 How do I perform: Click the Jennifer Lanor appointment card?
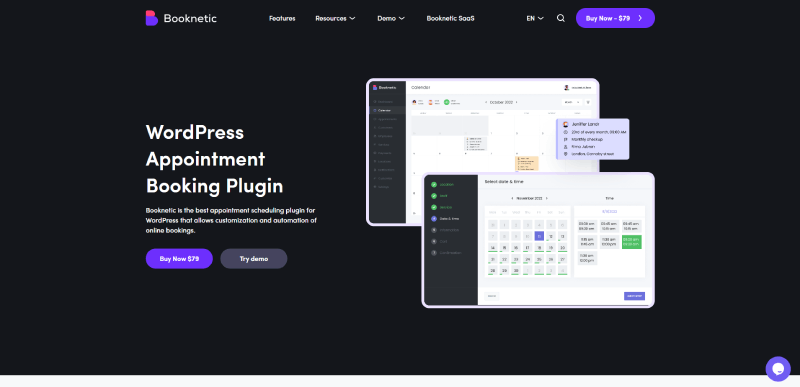592,139
